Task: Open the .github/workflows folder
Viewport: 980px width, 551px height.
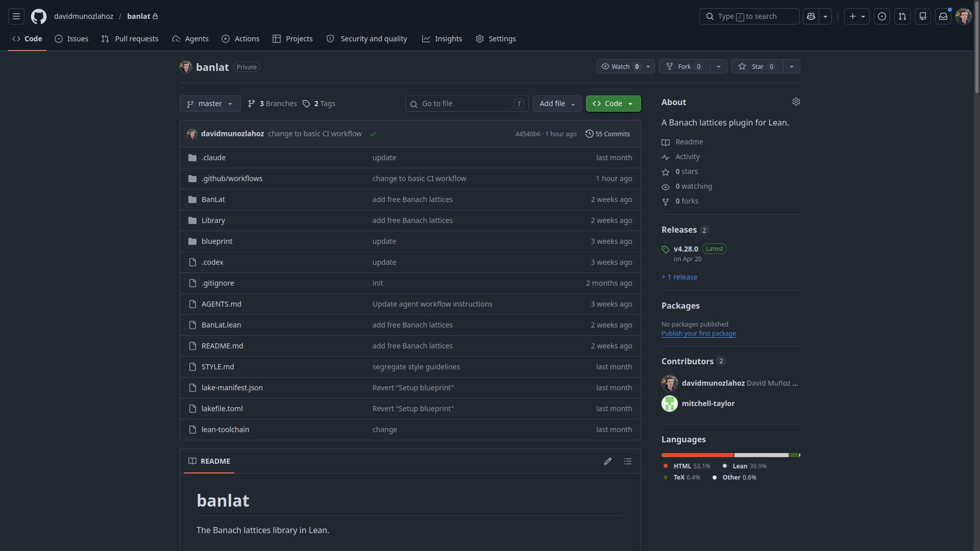Action: coord(232,179)
